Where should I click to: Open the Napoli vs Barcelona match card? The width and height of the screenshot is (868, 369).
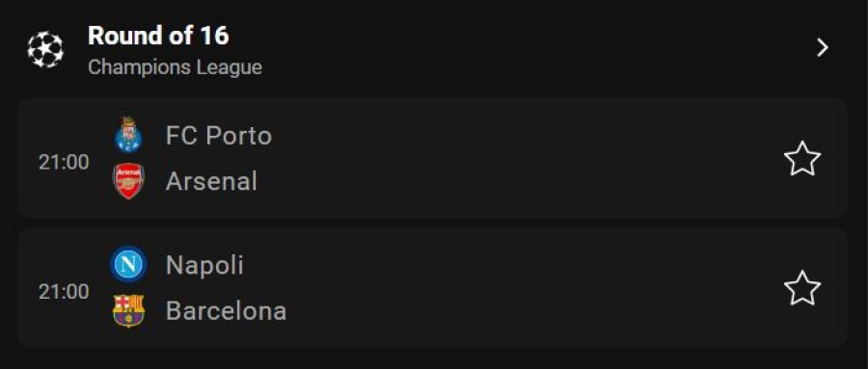click(x=432, y=288)
